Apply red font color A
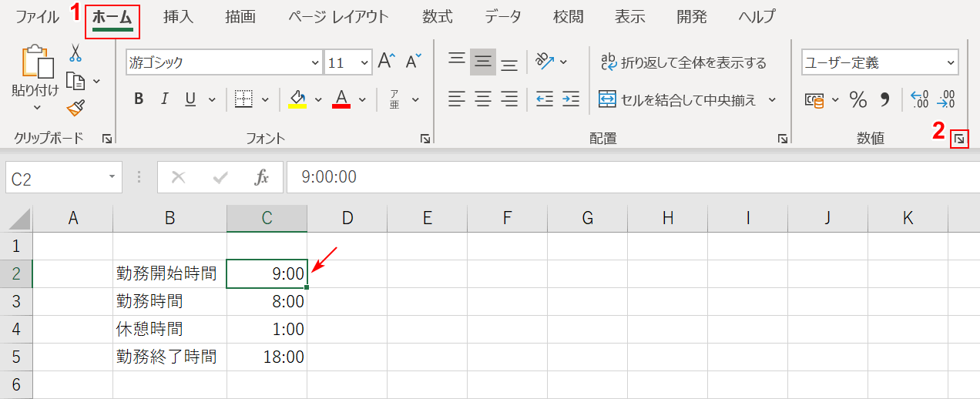This screenshot has width=980, height=399. 341,99
